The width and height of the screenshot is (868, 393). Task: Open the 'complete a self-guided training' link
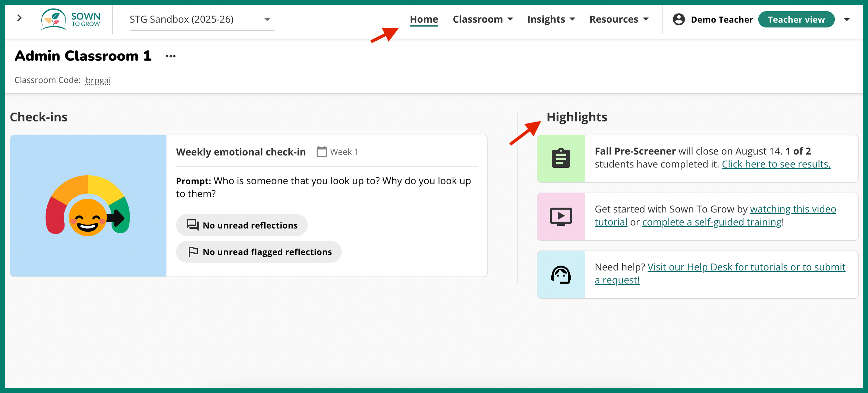tap(712, 222)
